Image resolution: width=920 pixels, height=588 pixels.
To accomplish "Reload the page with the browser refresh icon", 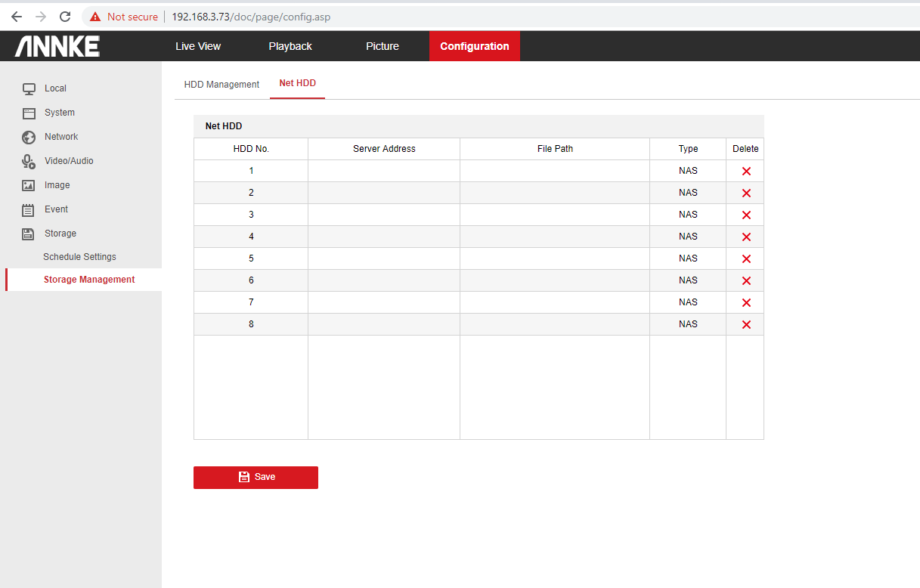I will [65, 17].
